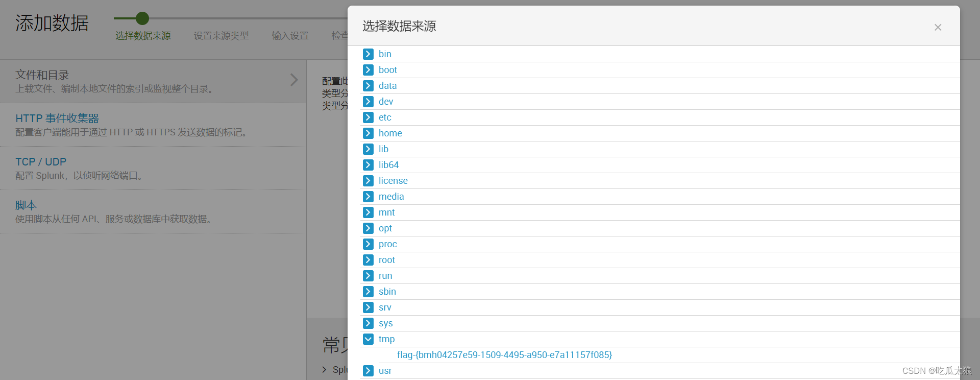This screenshot has width=980, height=380.
Task: Close the 选择数据来源 dialog
Action: pyautogui.click(x=938, y=28)
